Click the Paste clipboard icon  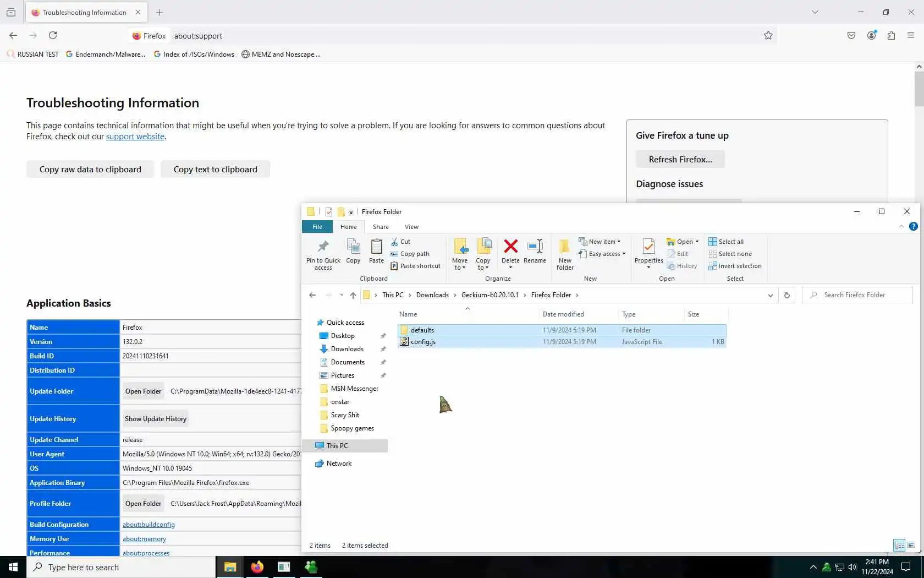tap(377, 251)
